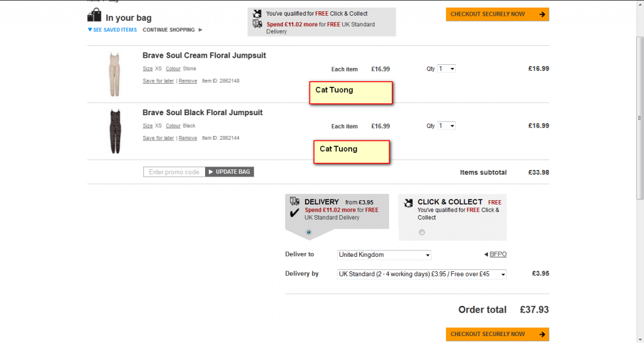Click the Delivery option truck icon
Screen dimensions: 644x343
294,201
